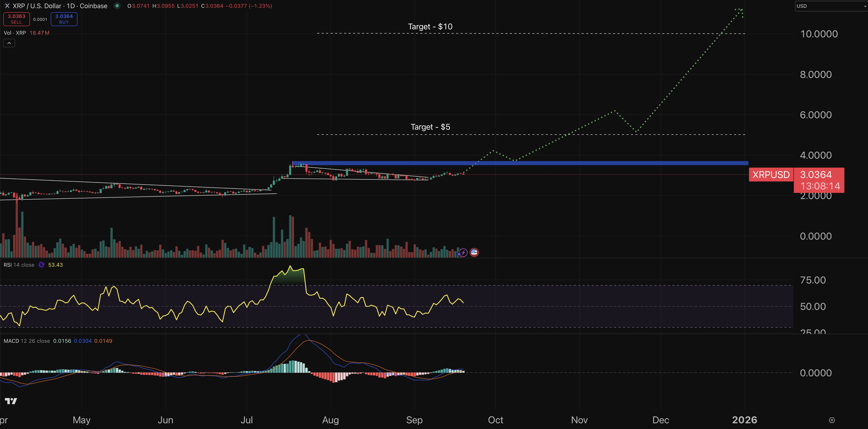868x429 pixels.
Task: Click the XRPUSD price label tag
Action: point(771,175)
